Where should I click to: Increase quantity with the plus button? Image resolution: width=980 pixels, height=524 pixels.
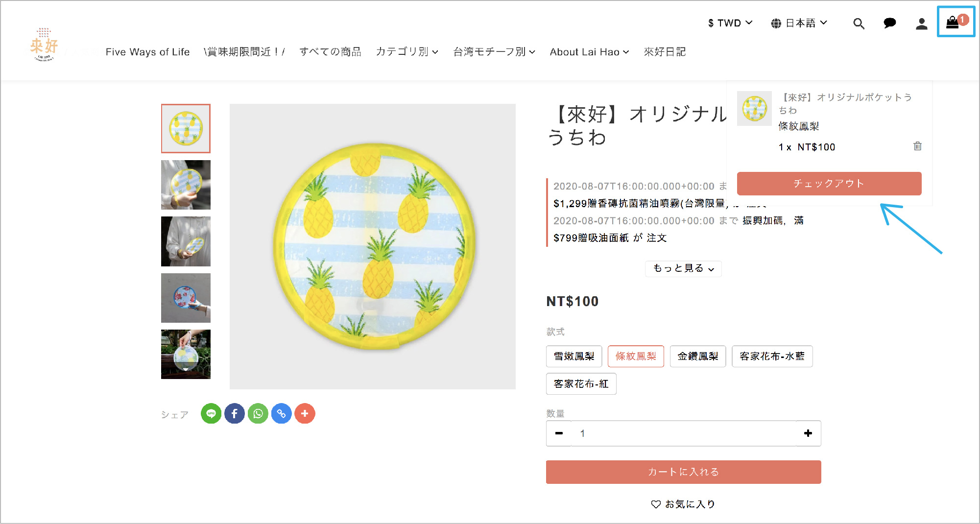click(808, 433)
